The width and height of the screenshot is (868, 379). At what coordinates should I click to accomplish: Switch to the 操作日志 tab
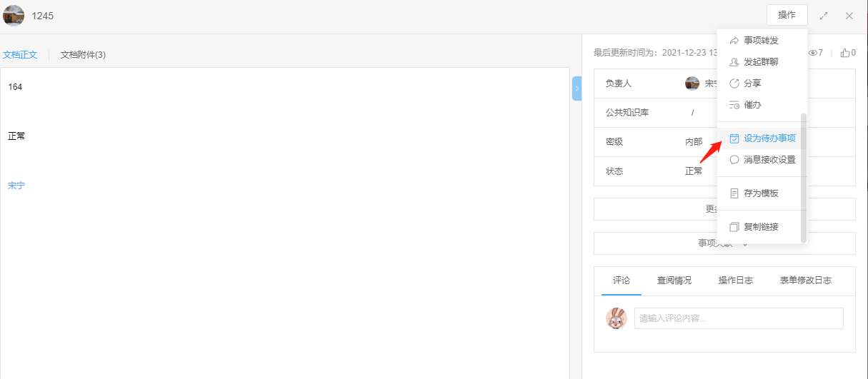735,281
